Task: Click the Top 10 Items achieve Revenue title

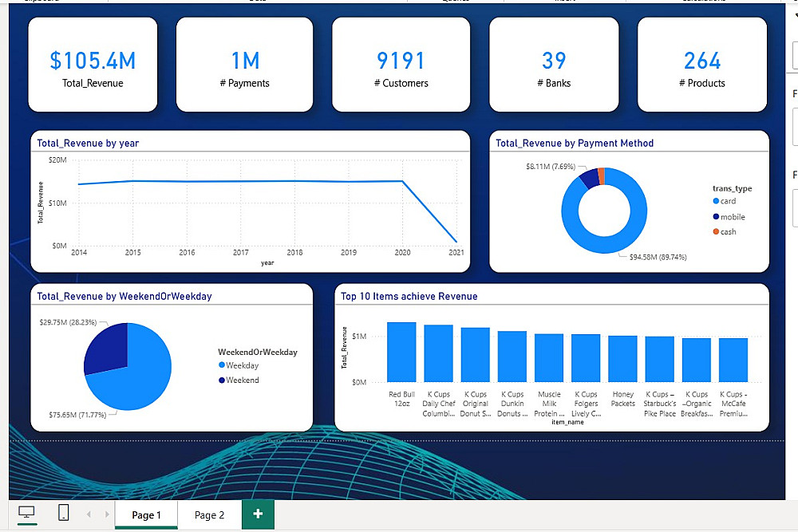Action: tap(409, 297)
